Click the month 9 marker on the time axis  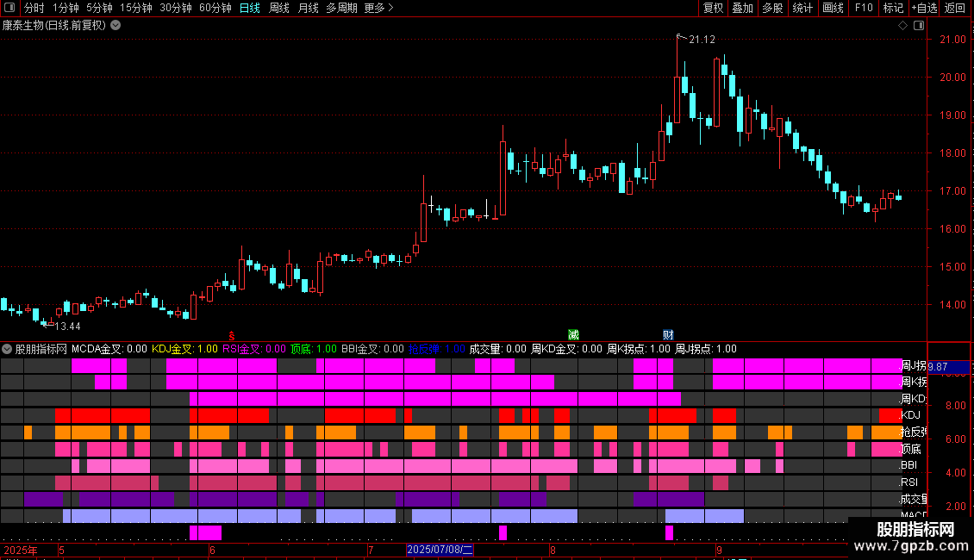pyautogui.click(x=719, y=550)
